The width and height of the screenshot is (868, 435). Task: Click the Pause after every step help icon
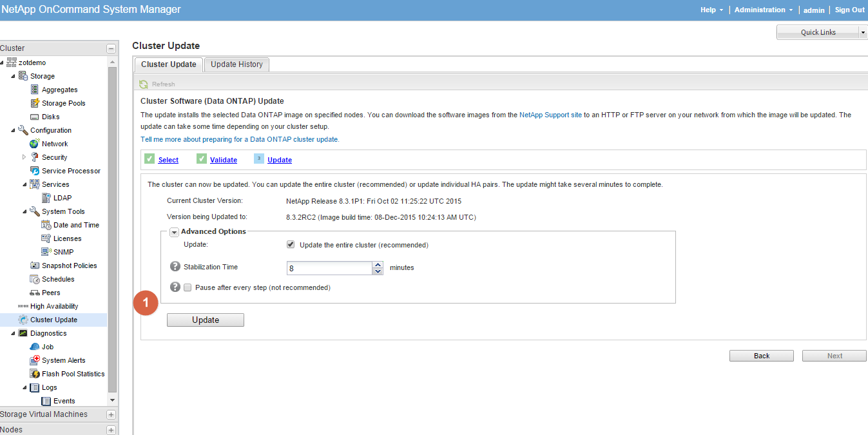175,287
